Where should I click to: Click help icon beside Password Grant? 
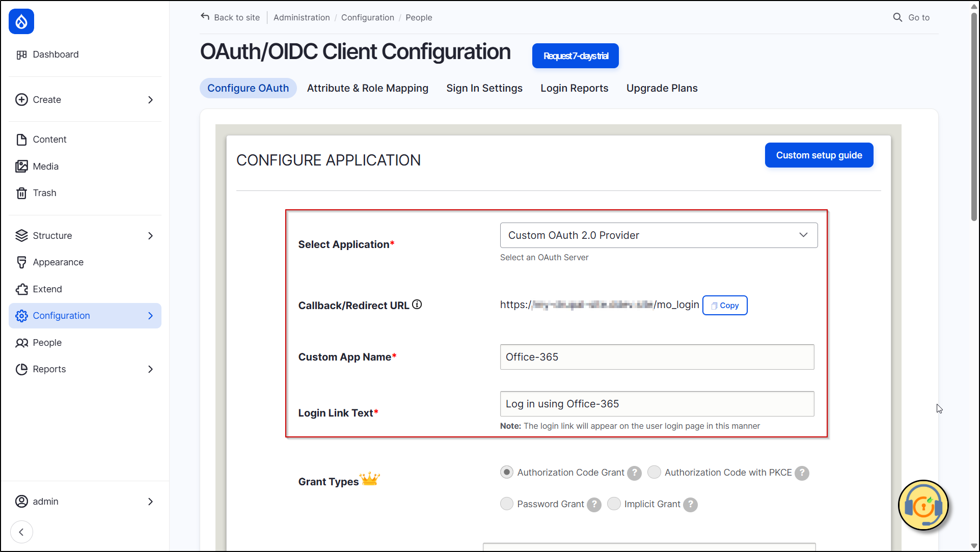coord(594,504)
